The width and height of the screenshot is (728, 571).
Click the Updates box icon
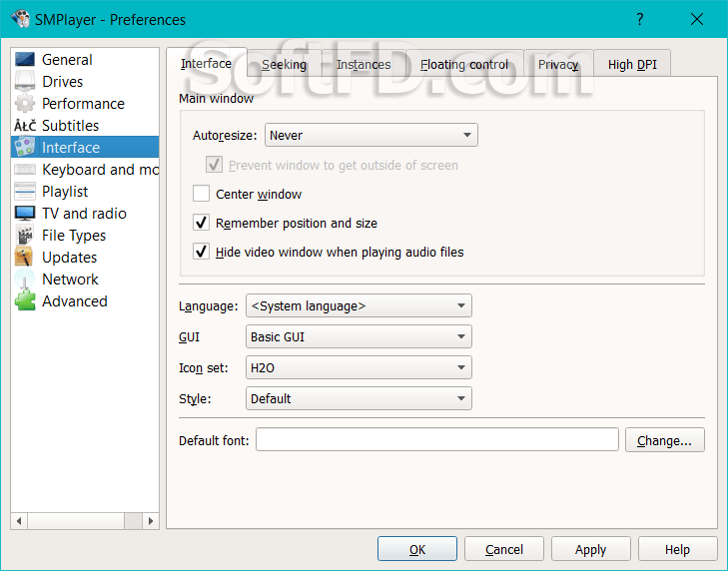coord(24,257)
